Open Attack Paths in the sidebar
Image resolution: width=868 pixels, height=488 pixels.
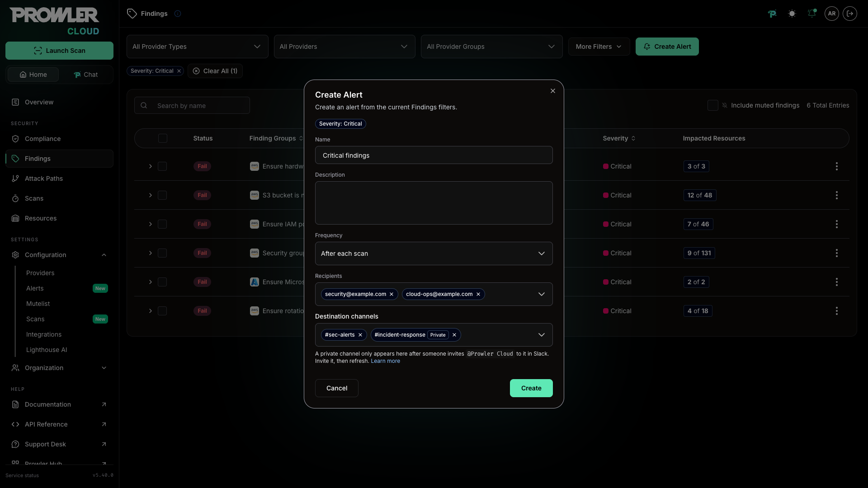(59, 178)
